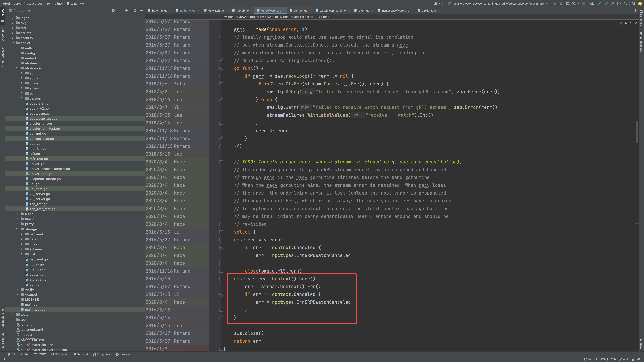Open profiler run options dropdown arrow
Image resolution: width=644 pixels, height=362 pixels.
[578, 4]
